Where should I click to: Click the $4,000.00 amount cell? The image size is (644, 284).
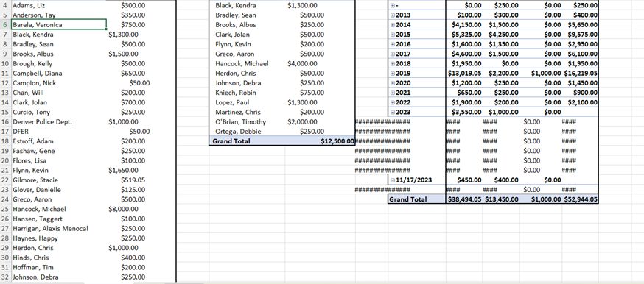[x=320, y=63]
